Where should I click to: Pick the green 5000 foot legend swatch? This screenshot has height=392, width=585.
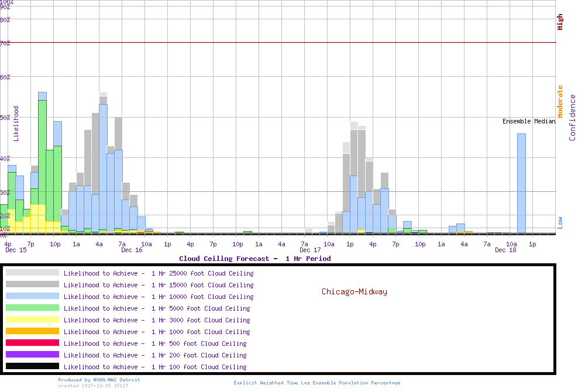pos(32,308)
